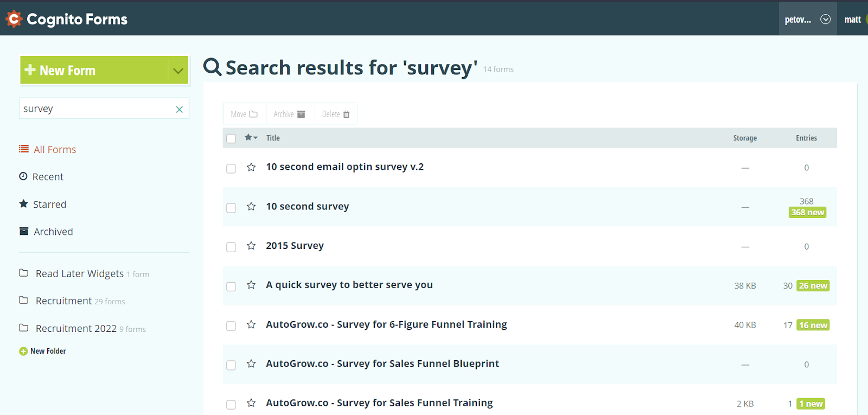Star the 10 second email optin survey

[x=251, y=168]
